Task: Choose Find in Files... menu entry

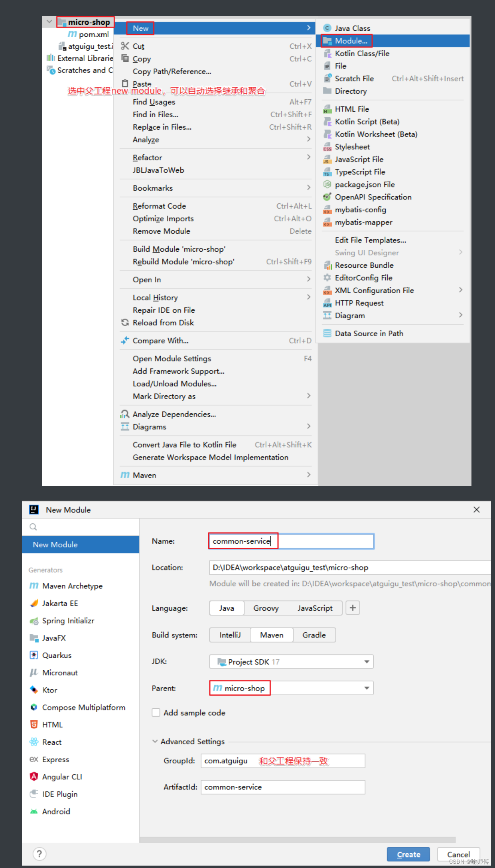Action: 215,114
